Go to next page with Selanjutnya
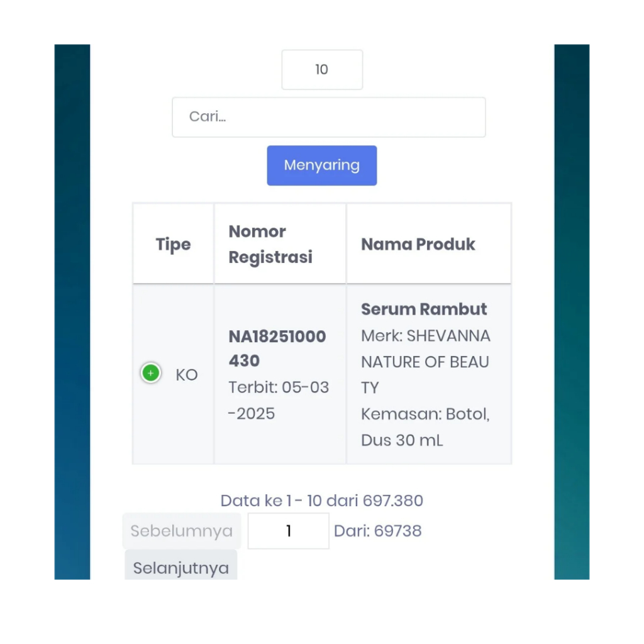The width and height of the screenshot is (644, 644). point(180,567)
